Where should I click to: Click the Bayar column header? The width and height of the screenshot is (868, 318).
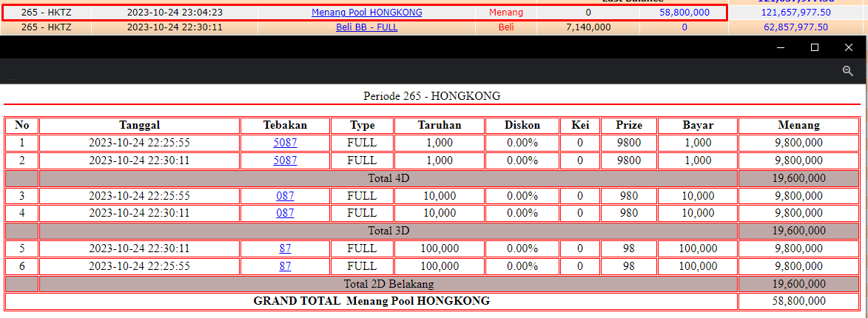[698, 125]
